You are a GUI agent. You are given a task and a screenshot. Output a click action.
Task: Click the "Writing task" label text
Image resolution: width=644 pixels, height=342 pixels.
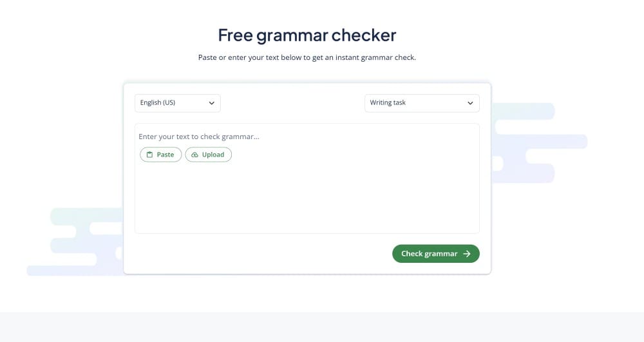(388, 103)
